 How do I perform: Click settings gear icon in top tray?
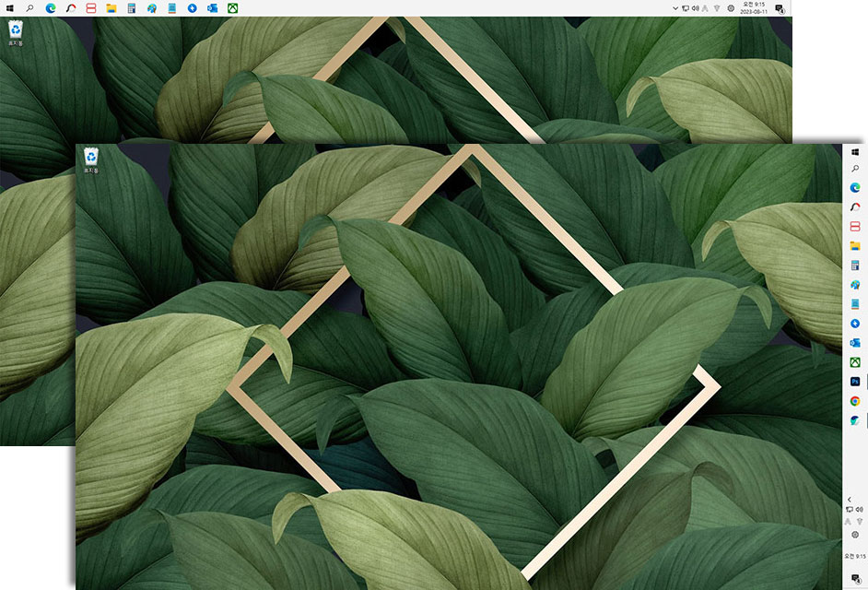tap(731, 8)
